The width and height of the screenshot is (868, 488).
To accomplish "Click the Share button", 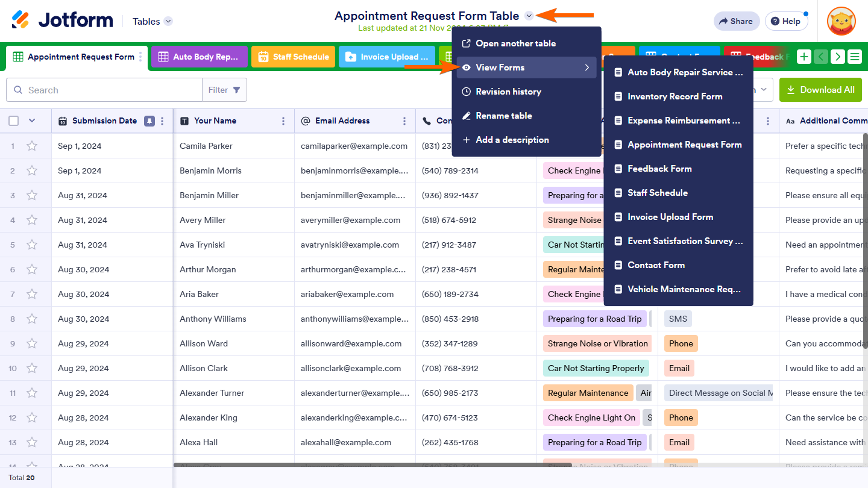I will pyautogui.click(x=737, y=21).
